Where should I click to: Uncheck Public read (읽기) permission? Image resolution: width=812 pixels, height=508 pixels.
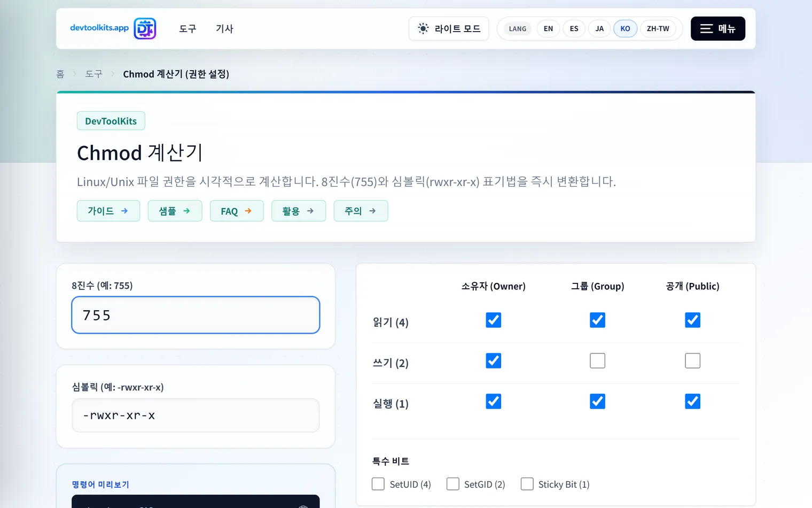point(692,320)
